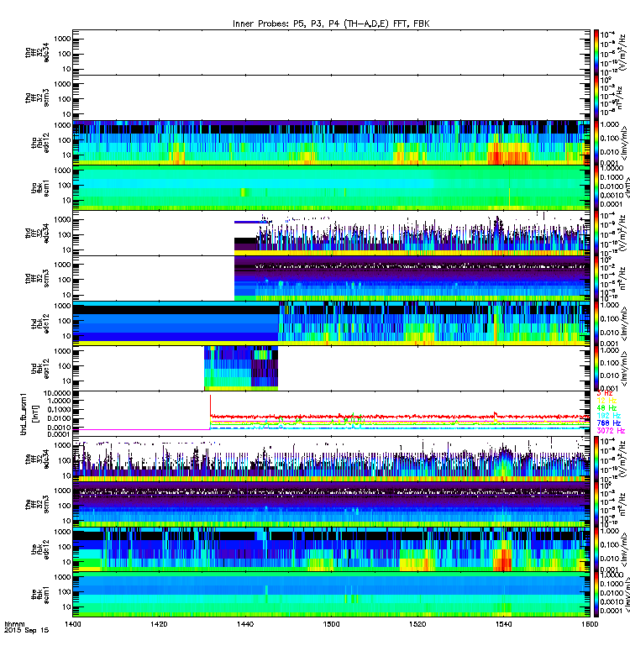Select the '48 Hz' green legend entry

click(606, 408)
